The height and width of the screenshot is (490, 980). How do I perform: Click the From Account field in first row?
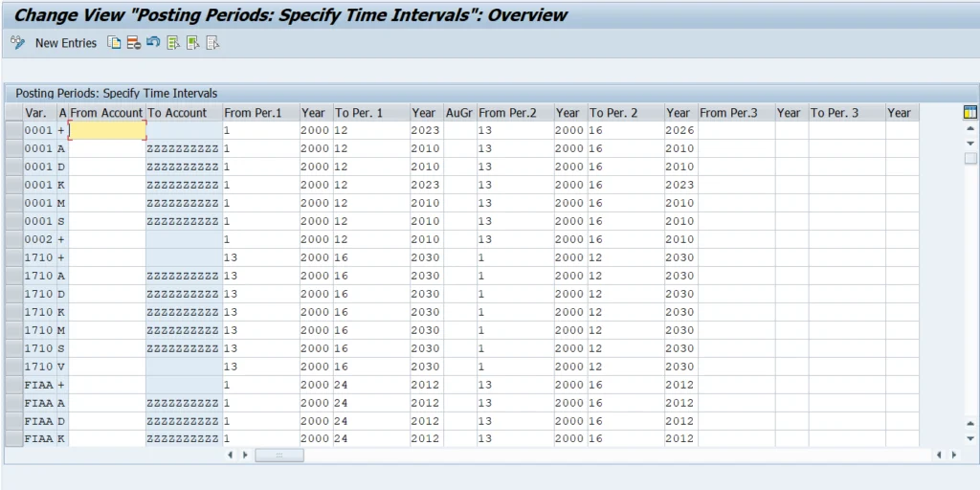pos(107,130)
